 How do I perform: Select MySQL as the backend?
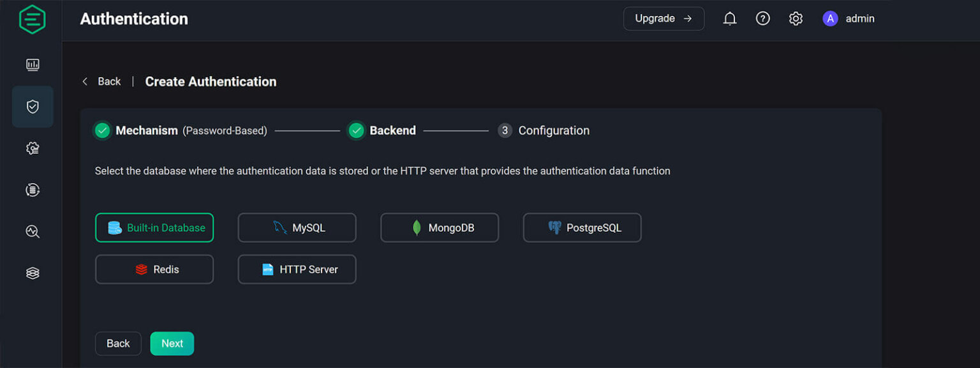tap(297, 227)
